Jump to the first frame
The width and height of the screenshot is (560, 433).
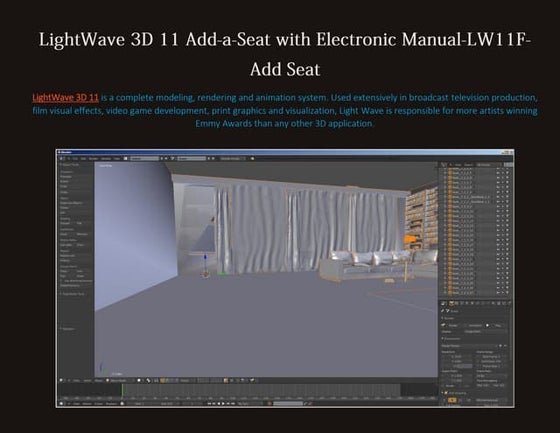pos(210,404)
